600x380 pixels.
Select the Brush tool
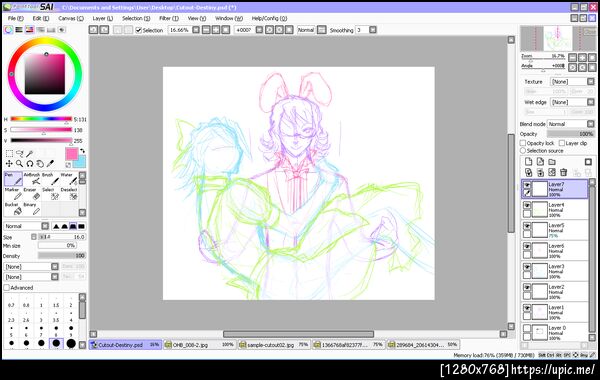(x=51, y=179)
